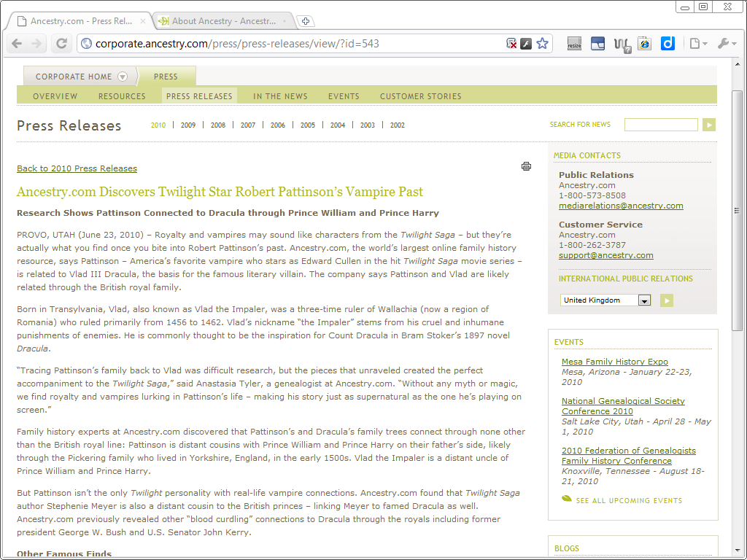
Task: Open the United Kingdom country dropdown
Action: (x=605, y=300)
